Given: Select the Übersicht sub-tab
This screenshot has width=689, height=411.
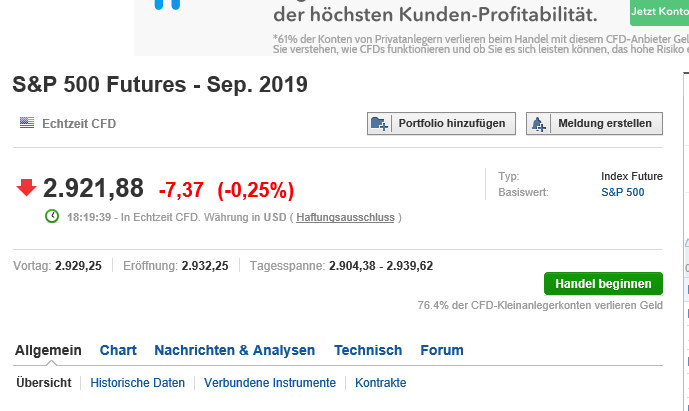Looking at the screenshot, I should 43,383.
